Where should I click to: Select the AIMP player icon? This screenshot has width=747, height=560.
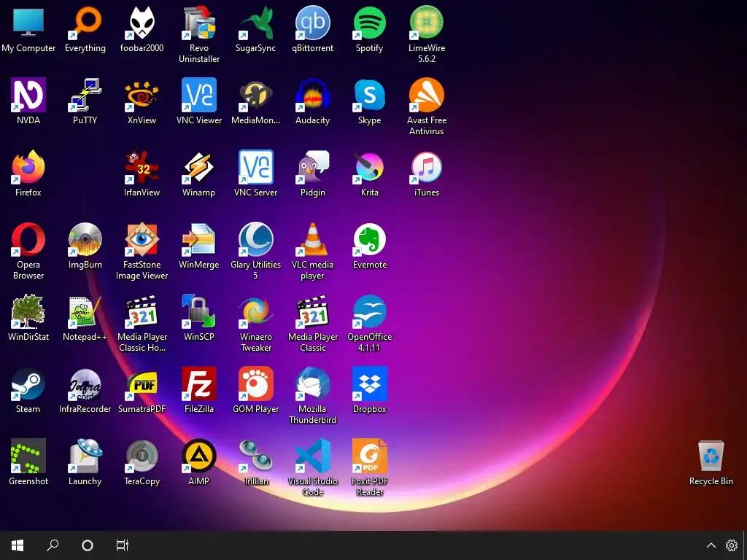pos(198,456)
